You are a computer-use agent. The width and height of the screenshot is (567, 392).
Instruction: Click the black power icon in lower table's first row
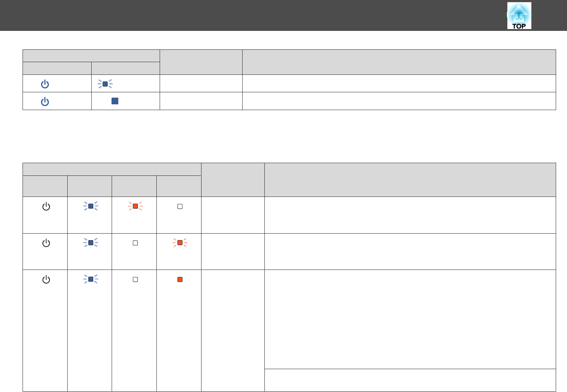point(46,207)
